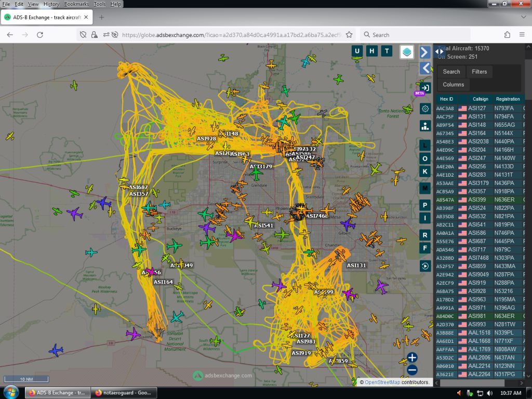Image resolution: width=532 pixels, height=399 pixels.
Task: Toggle the L labels button
Action: click(425, 146)
